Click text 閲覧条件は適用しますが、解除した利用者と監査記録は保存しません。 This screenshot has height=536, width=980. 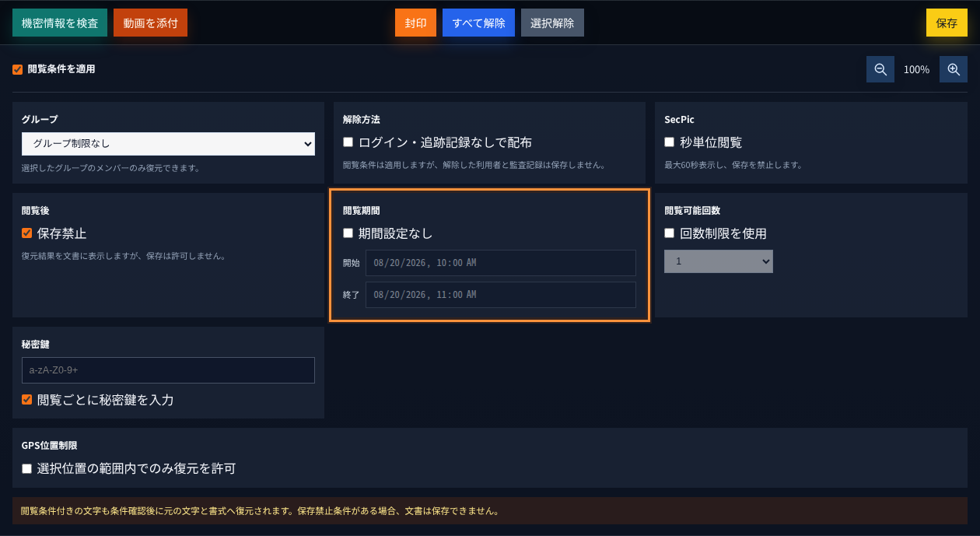click(x=474, y=165)
